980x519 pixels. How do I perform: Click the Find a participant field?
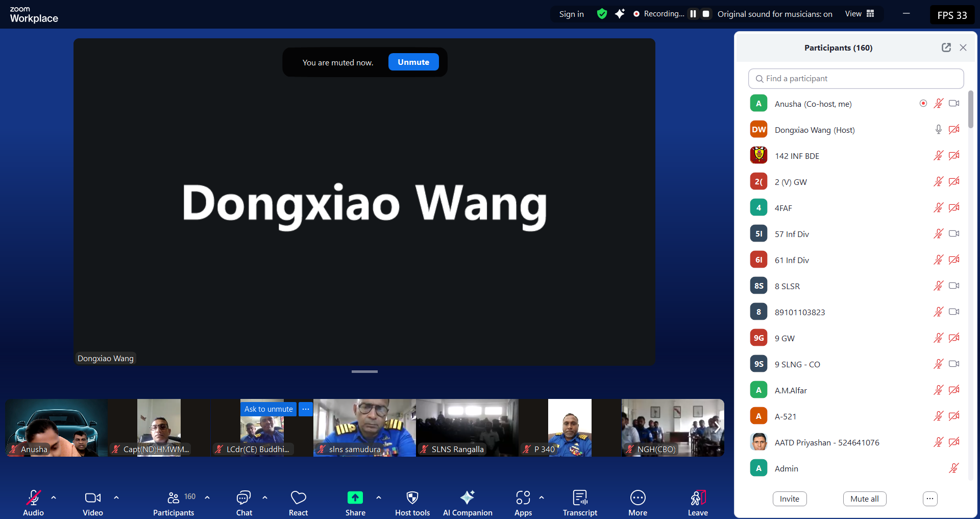tap(856, 79)
